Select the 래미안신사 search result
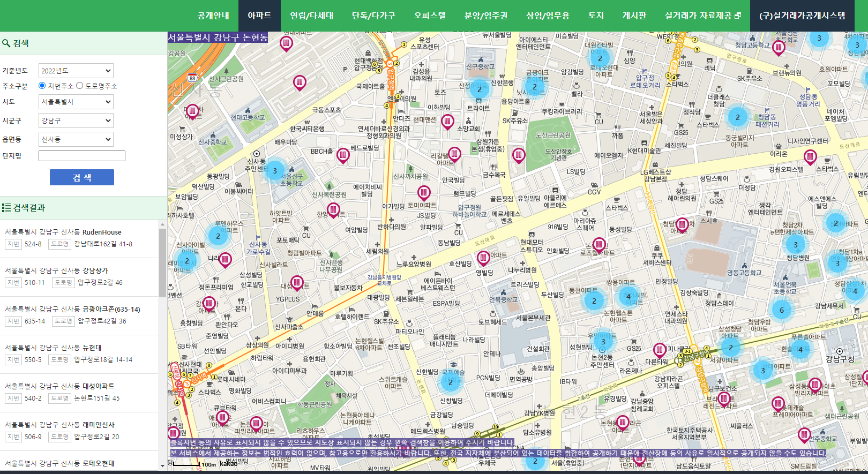The width and height of the screenshot is (868, 474). click(x=79, y=431)
